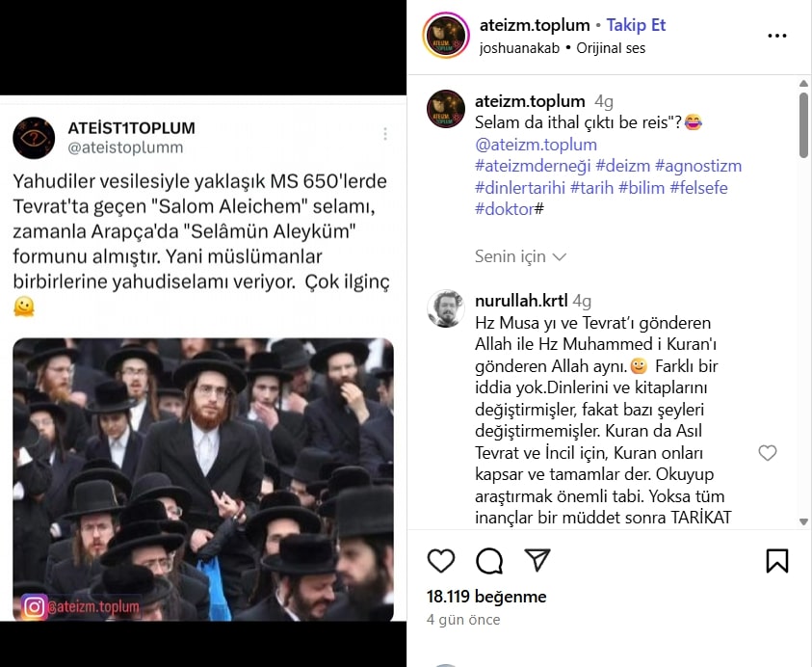Image resolution: width=812 pixels, height=667 pixels.
Task: Open the #ateizmderneği hashtag
Action: tap(533, 166)
